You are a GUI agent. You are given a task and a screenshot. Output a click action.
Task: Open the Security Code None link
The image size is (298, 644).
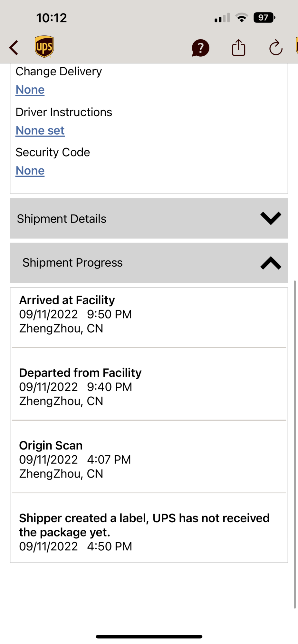pos(30,171)
